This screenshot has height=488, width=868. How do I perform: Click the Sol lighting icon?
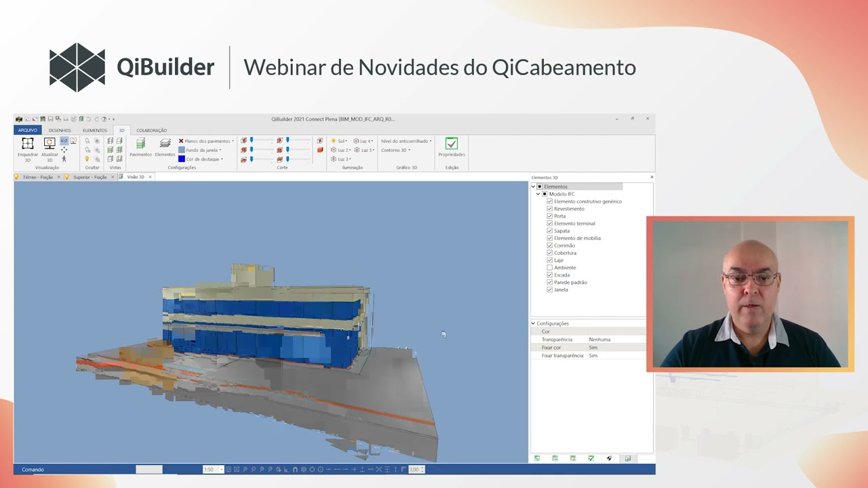click(x=334, y=141)
